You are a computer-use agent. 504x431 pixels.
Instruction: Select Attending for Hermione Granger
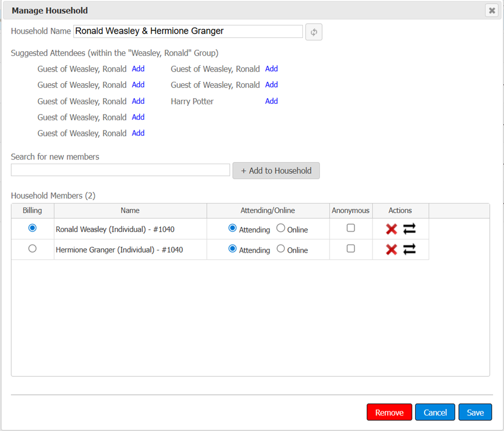232,248
